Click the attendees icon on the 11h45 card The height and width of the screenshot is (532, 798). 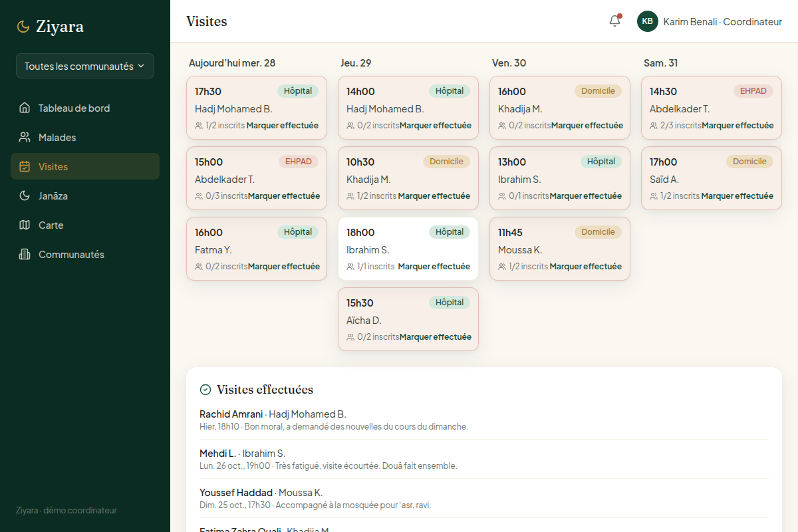pos(502,267)
